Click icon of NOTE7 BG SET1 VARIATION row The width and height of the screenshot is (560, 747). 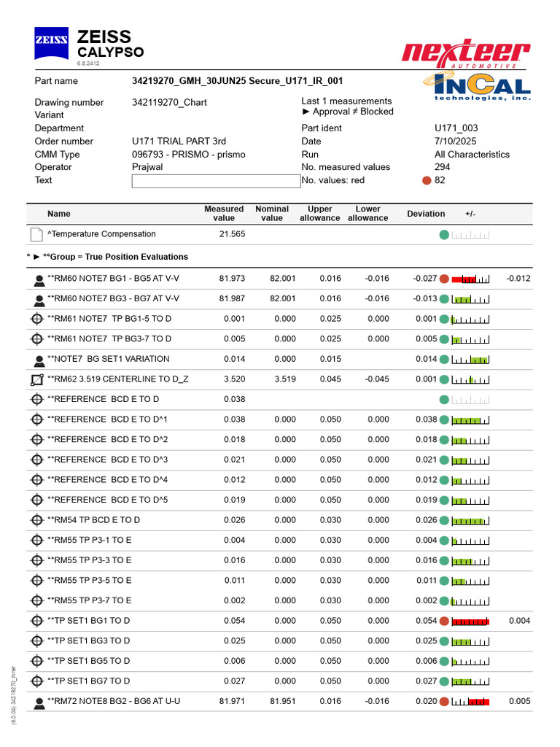(x=39, y=362)
